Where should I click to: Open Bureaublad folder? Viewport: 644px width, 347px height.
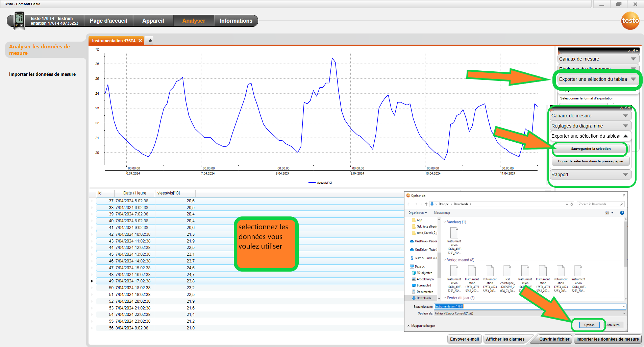pos(421,285)
